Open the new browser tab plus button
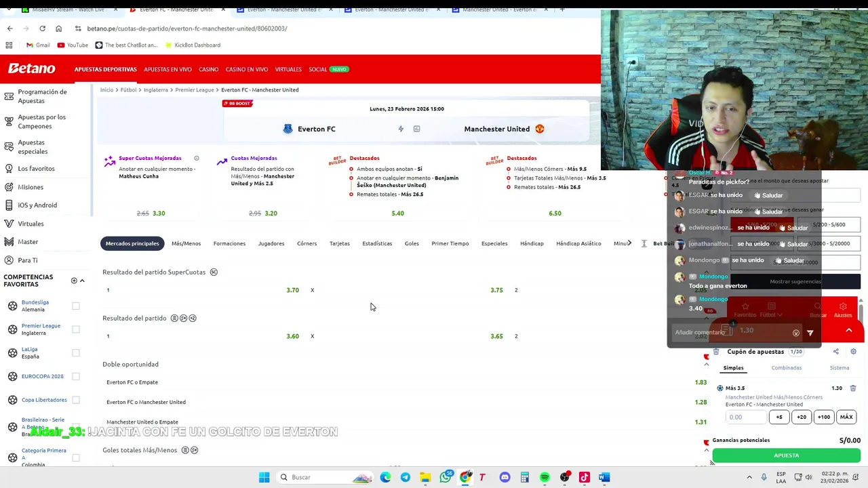The height and width of the screenshot is (488, 868). (x=561, y=9)
